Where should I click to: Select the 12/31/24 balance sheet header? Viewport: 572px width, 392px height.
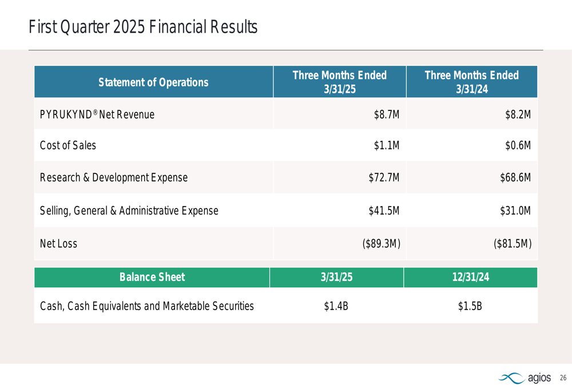[x=471, y=277]
